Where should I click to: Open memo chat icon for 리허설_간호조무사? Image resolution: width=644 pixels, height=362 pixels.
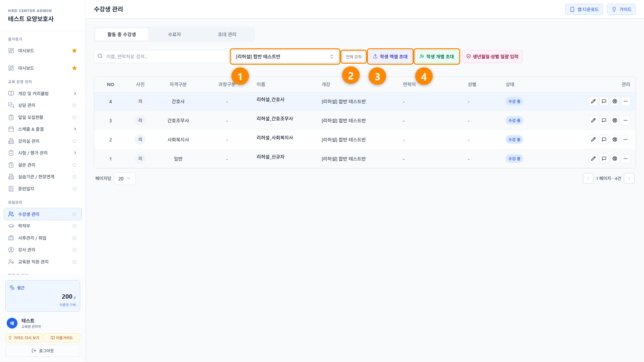click(x=604, y=120)
